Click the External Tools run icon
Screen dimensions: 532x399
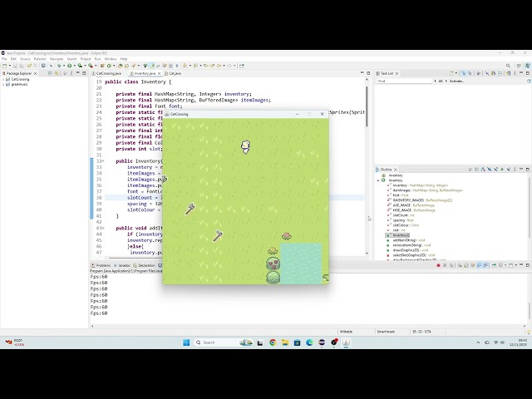pyautogui.click(x=91, y=66)
